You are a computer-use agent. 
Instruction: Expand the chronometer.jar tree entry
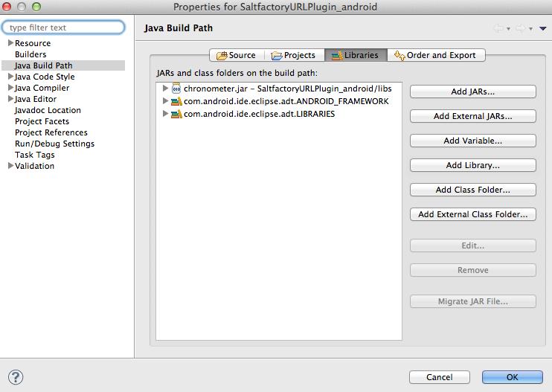pos(165,89)
